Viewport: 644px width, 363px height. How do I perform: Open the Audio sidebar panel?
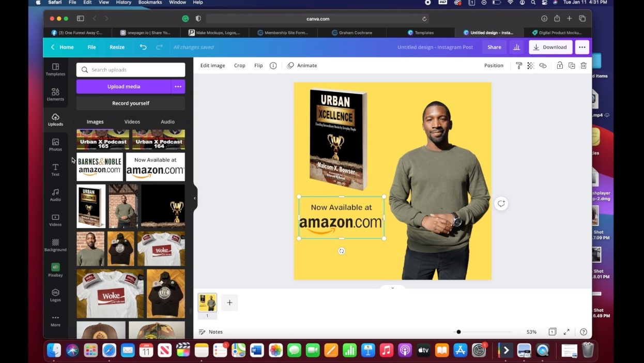(x=55, y=195)
